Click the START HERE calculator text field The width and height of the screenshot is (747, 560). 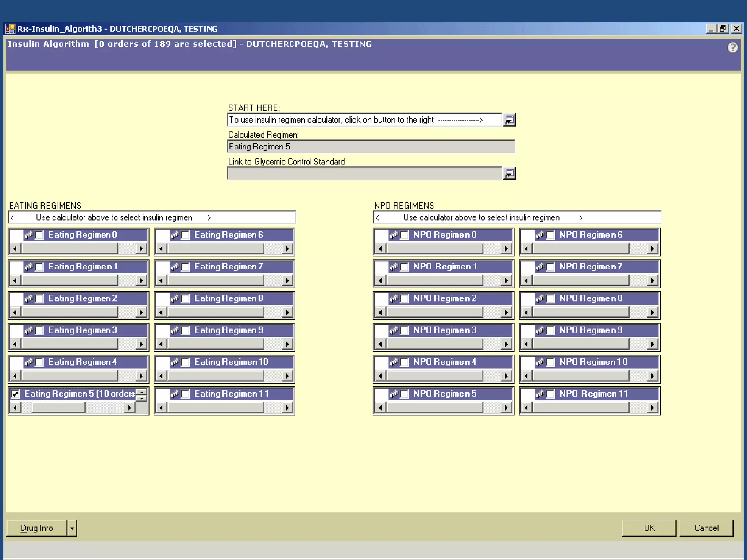[x=364, y=120]
